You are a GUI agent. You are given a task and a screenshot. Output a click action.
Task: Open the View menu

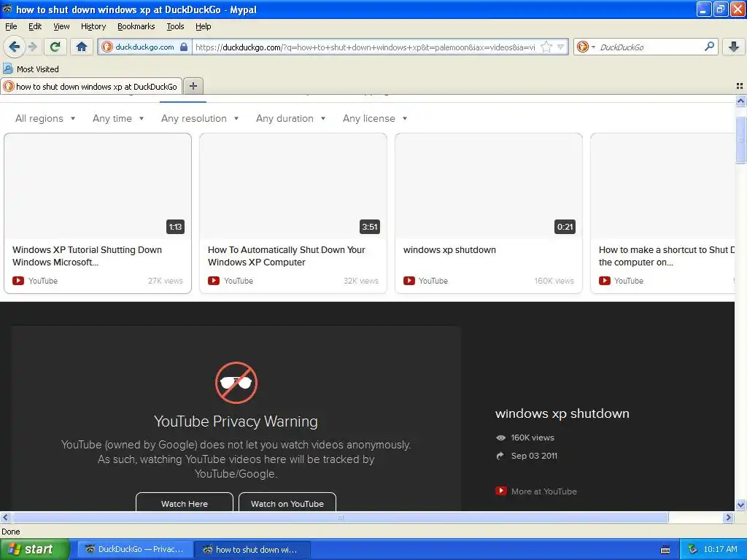point(61,26)
